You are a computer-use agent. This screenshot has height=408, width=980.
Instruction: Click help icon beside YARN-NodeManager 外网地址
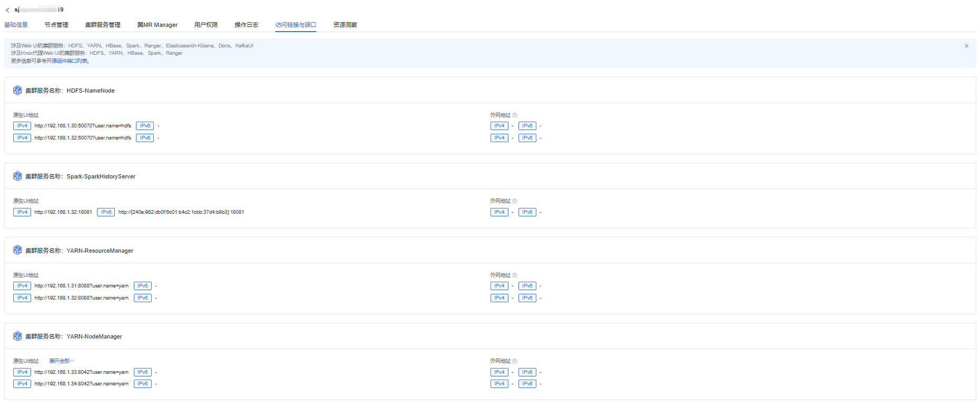tap(515, 361)
